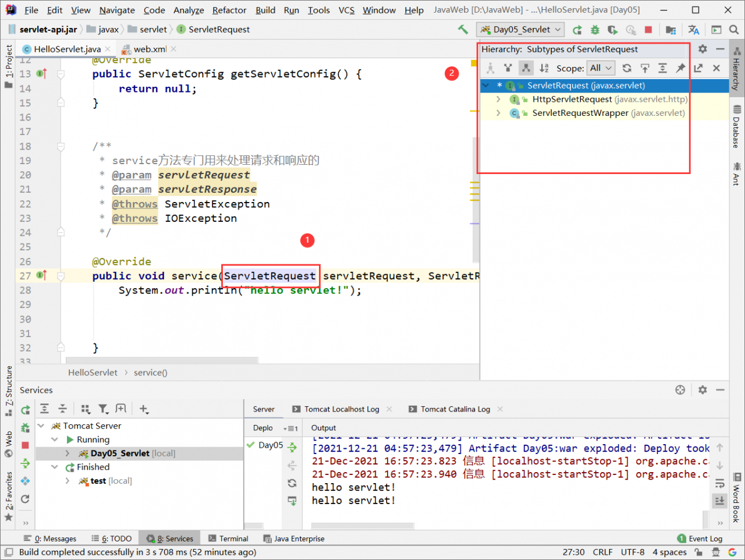This screenshot has height=560, width=745.
Task: Toggle Supertypes Hierarchy view
Action: (508, 68)
